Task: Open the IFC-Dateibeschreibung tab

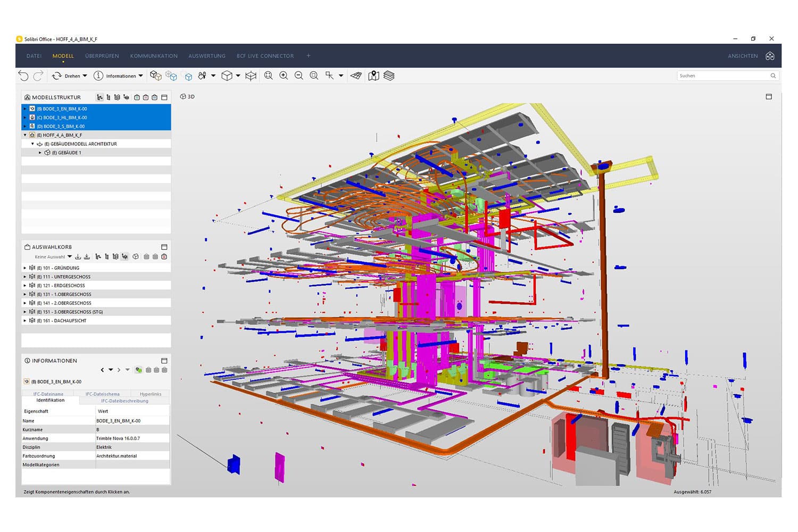Action: pyautogui.click(x=124, y=401)
